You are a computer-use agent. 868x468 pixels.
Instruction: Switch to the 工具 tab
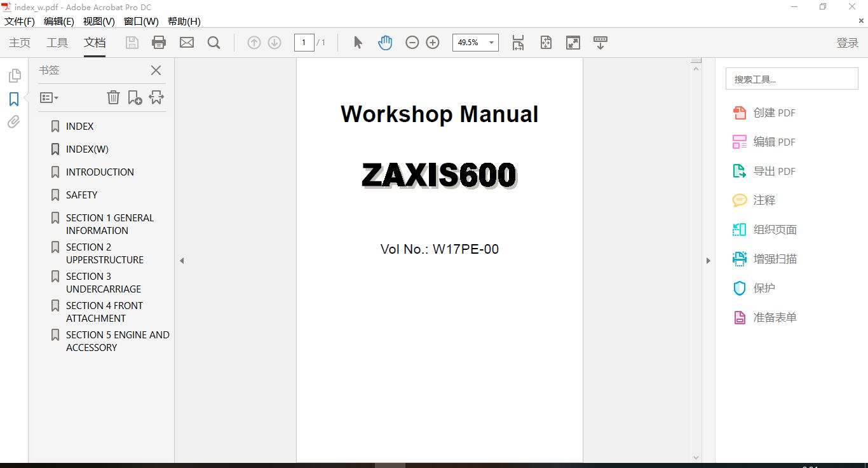click(x=57, y=43)
